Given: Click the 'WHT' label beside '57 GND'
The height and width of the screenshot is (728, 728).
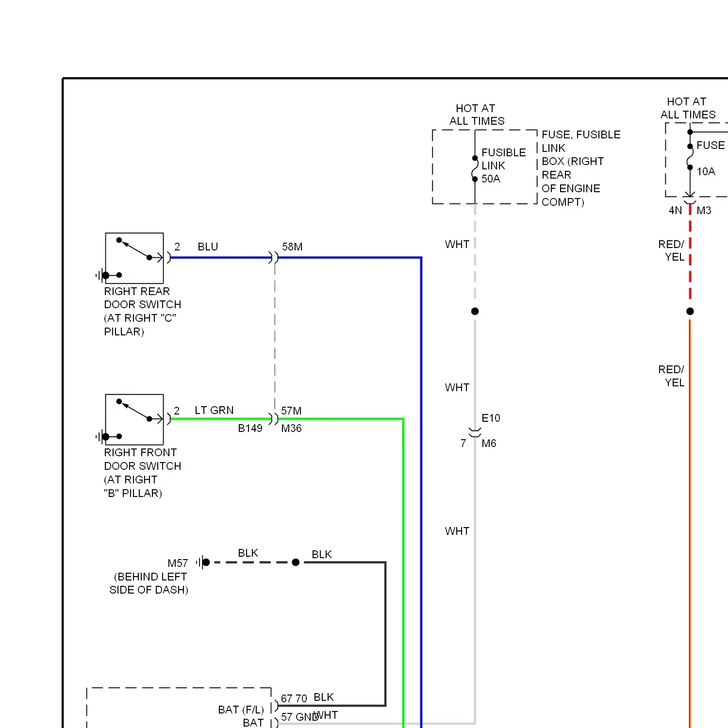Looking at the screenshot, I should click(327, 715).
